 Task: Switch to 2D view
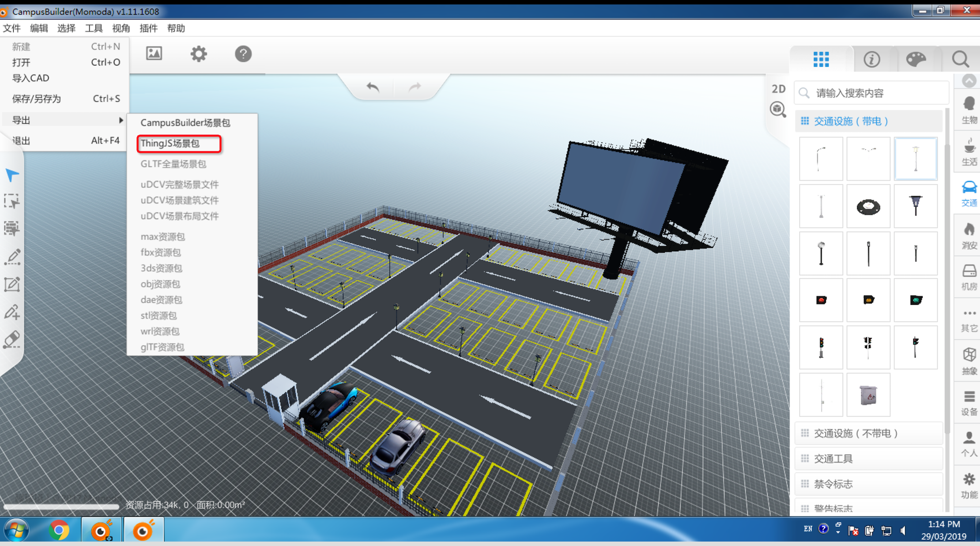pyautogui.click(x=778, y=89)
